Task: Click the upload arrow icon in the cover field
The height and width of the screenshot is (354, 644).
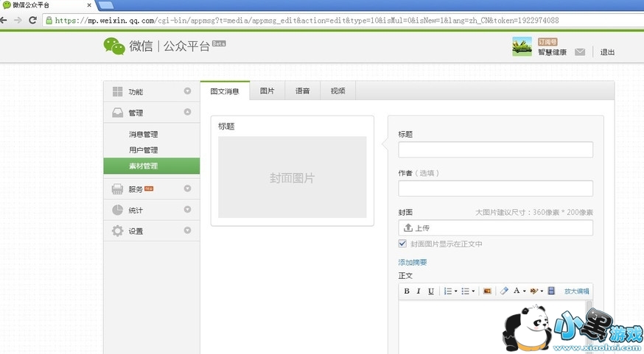Action: 408,227
